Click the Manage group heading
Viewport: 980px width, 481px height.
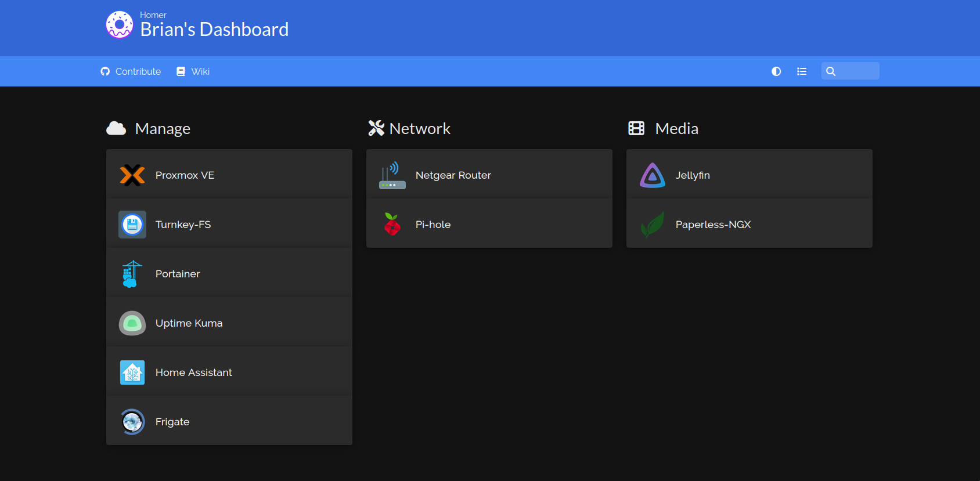point(163,129)
